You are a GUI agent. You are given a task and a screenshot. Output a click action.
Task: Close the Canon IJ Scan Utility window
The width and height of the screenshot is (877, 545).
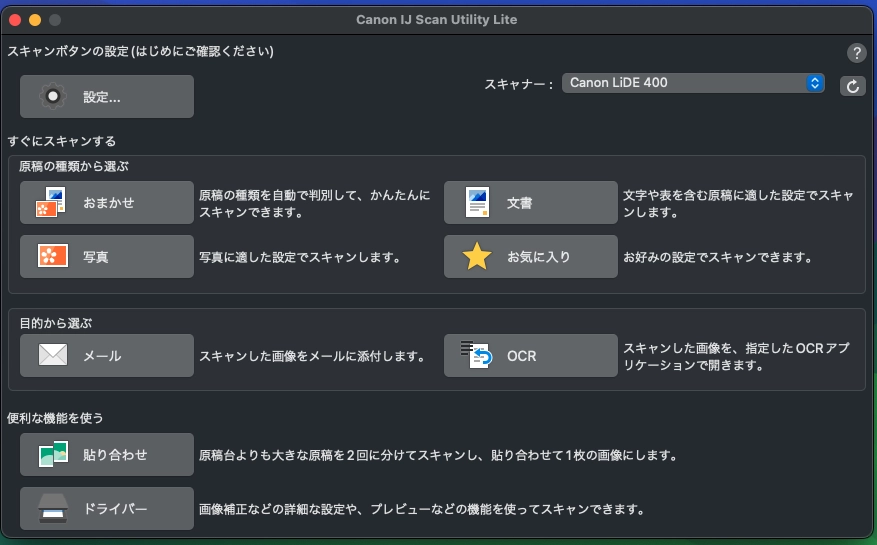point(15,20)
